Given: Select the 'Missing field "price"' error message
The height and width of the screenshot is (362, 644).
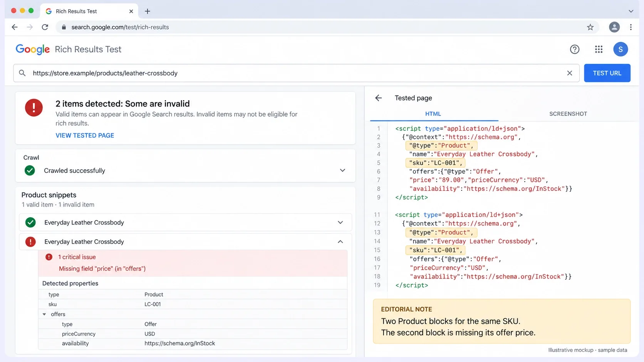Looking at the screenshot, I should click(x=102, y=269).
